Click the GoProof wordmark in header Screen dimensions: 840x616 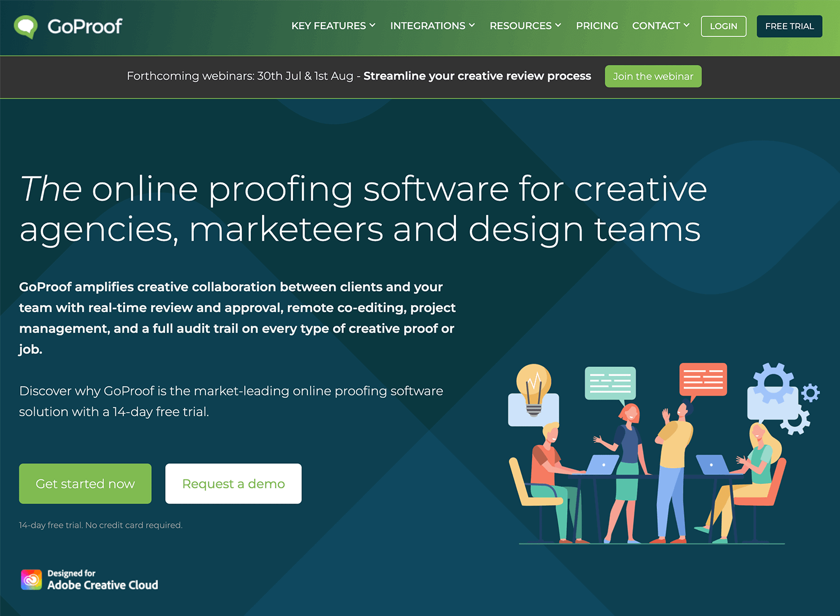coord(85,26)
